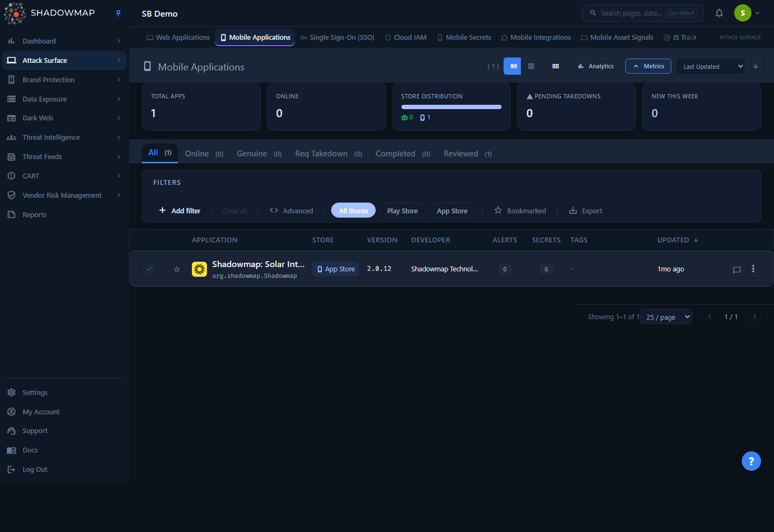Expand the Threat Feeds chevron
Screen dimensions: 774x532
119,157
